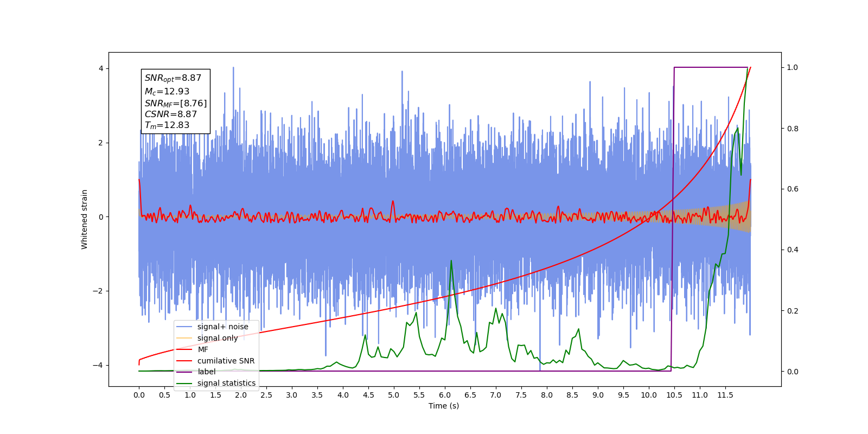
Task: Click the SNRopt=8.87 annotation line
Action: [x=173, y=78]
